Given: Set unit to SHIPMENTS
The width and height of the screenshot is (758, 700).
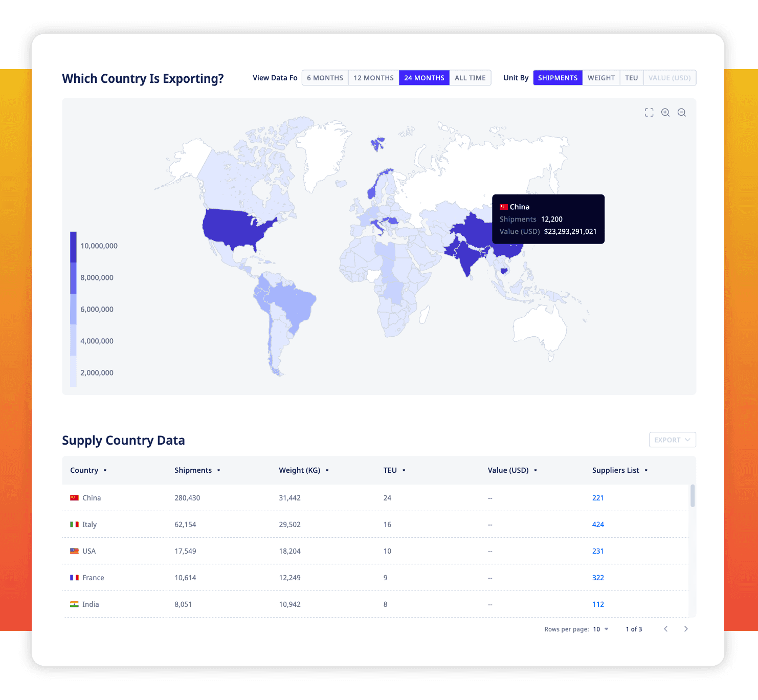Looking at the screenshot, I should pos(558,78).
